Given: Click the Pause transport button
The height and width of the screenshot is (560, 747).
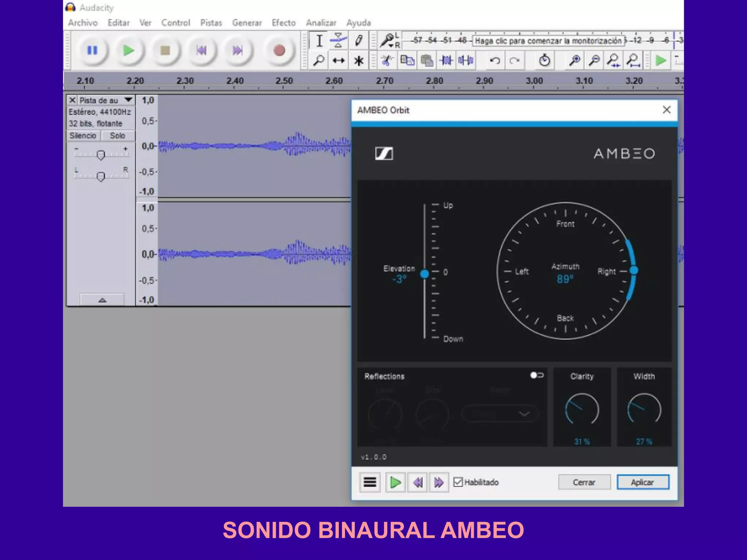Looking at the screenshot, I should point(93,50).
